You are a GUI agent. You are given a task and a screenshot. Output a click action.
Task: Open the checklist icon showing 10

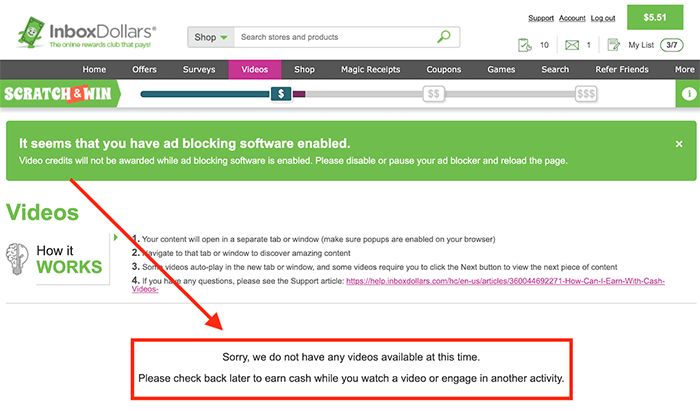525,45
